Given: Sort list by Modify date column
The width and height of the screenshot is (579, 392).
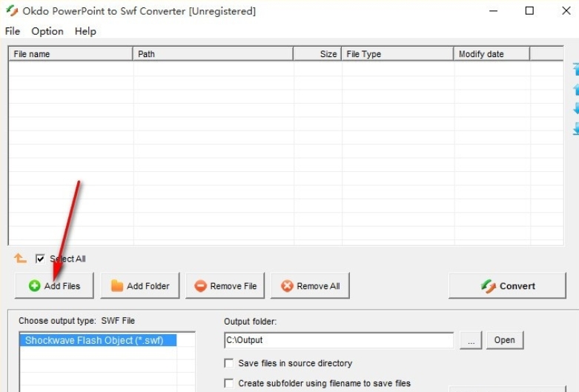Looking at the screenshot, I should pos(492,54).
